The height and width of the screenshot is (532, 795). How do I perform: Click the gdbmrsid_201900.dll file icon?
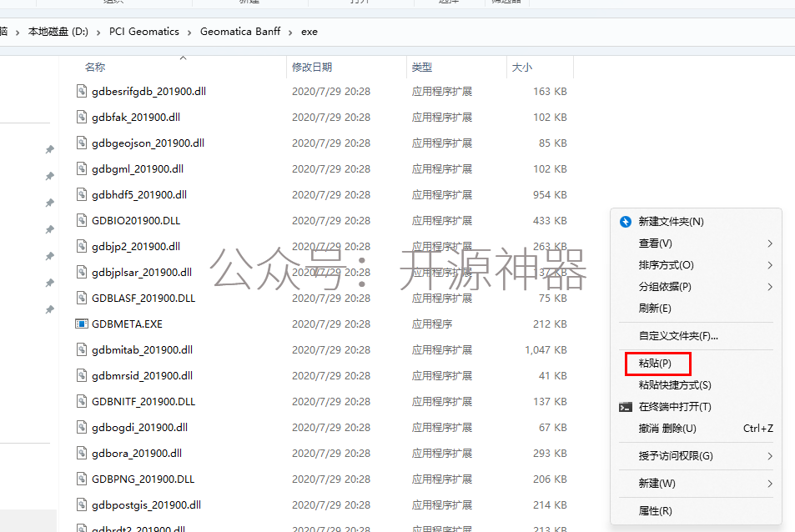coord(82,375)
